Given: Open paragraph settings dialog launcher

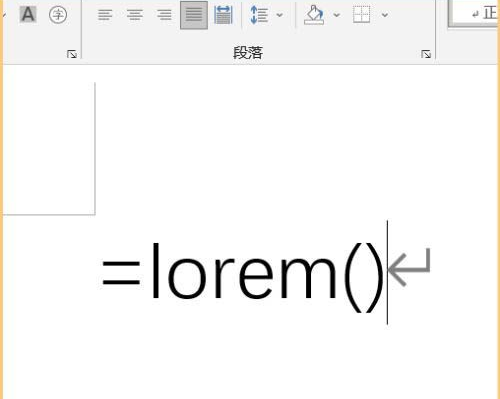Looking at the screenshot, I should click(426, 54).
